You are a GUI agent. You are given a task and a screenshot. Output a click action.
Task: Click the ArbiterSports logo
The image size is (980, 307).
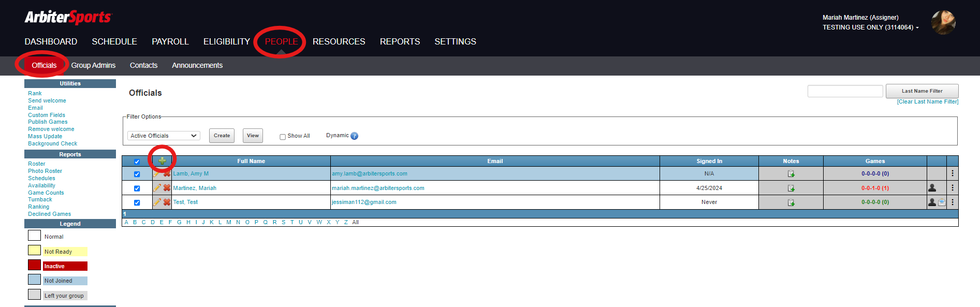tap(68, 17)
